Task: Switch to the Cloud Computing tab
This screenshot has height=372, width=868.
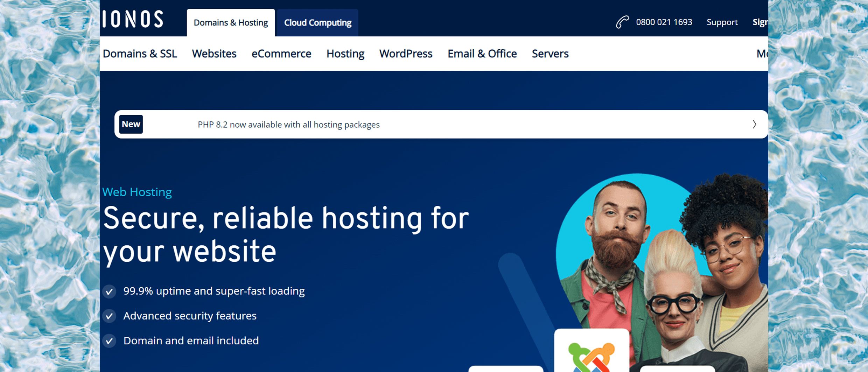Action: [317, 23]
